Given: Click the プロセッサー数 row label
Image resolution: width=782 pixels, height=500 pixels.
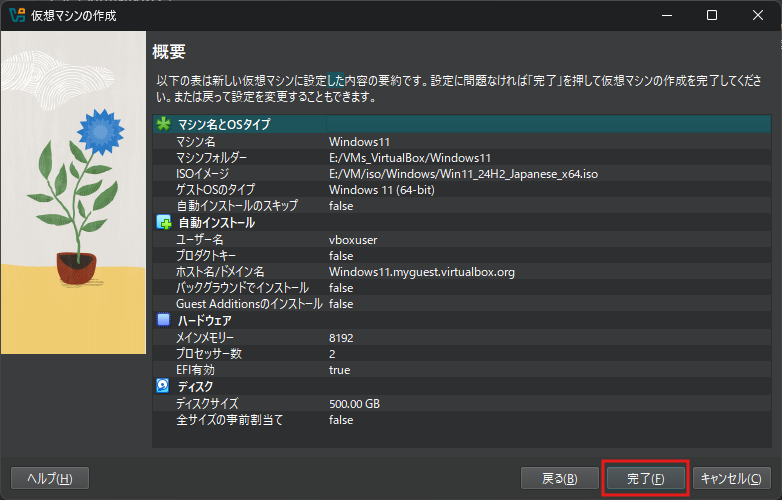Looking at the screenshot, I should (x=209, y=353).
